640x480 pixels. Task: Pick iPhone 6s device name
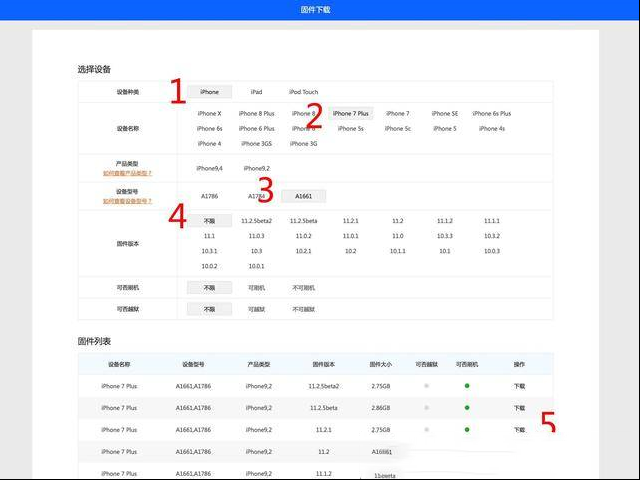click(x=209, y=129)
